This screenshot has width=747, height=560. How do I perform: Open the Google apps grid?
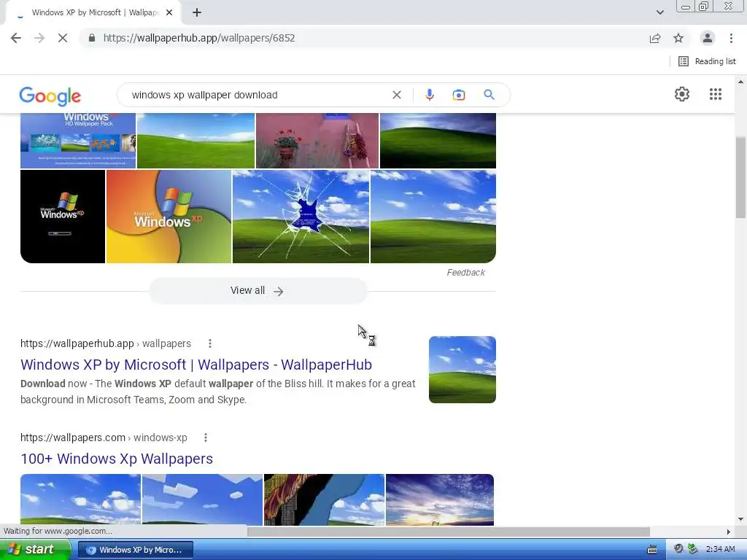click(x=715, y=94)
